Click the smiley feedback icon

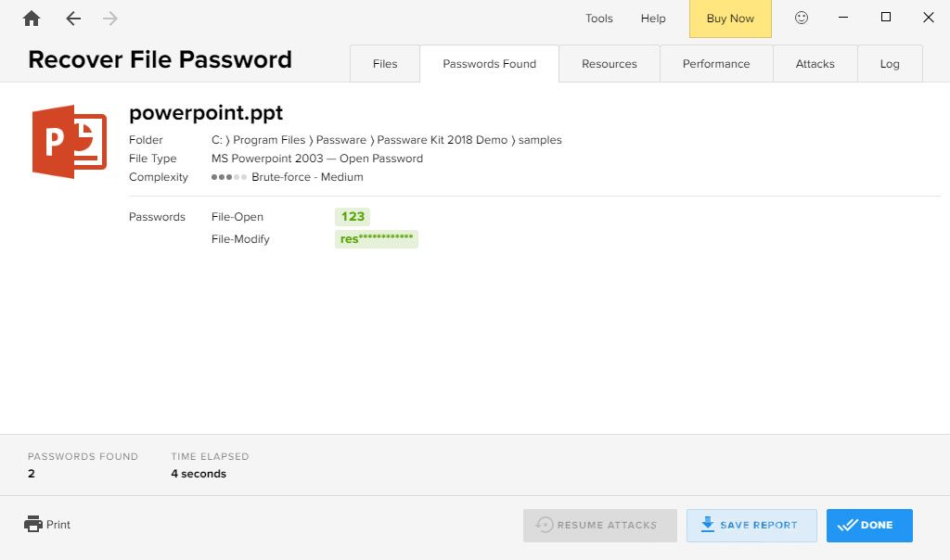802,18
